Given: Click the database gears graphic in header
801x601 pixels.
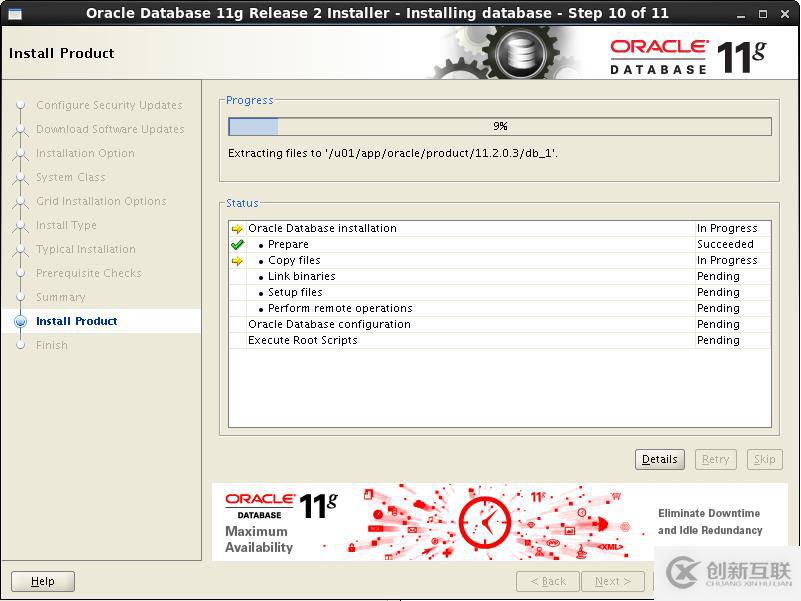Looking at the screenshot, I should coord(506,53).
